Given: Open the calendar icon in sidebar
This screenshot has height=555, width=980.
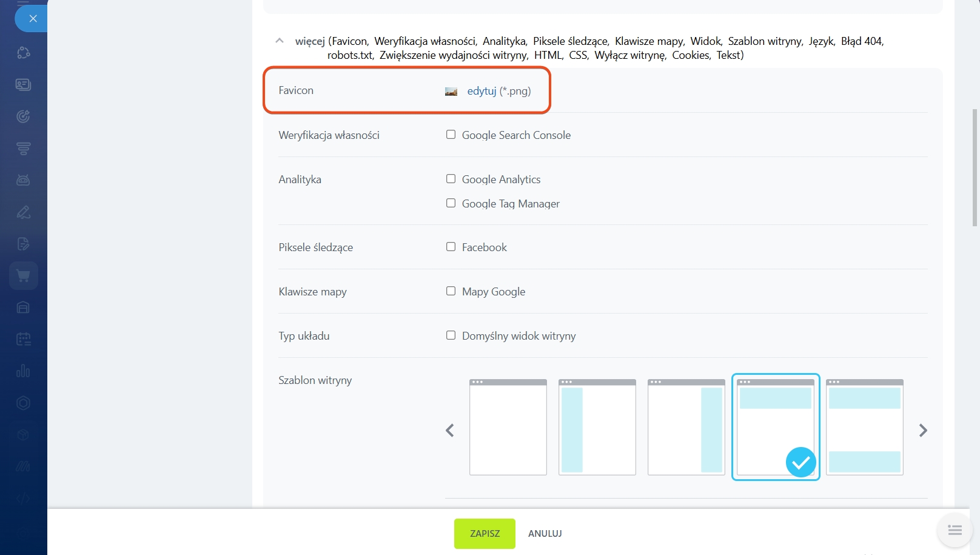Looking at the screenshot, I should [23, 339].
